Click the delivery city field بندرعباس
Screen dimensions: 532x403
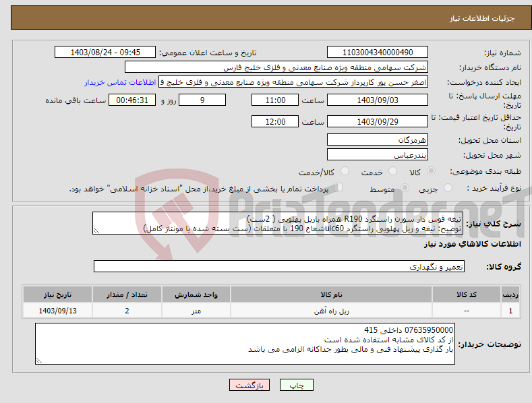378,155
